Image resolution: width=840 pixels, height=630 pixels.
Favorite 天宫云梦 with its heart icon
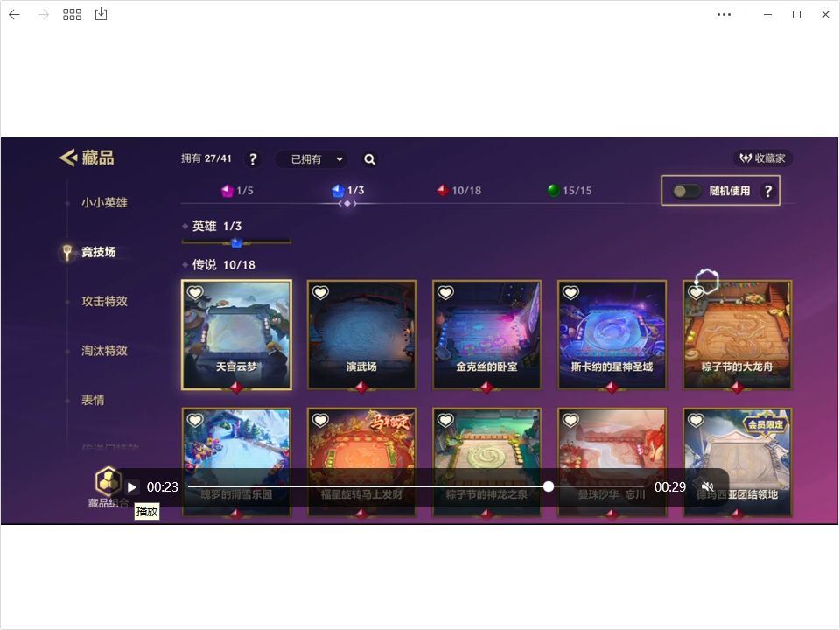[x=195, y=292]
